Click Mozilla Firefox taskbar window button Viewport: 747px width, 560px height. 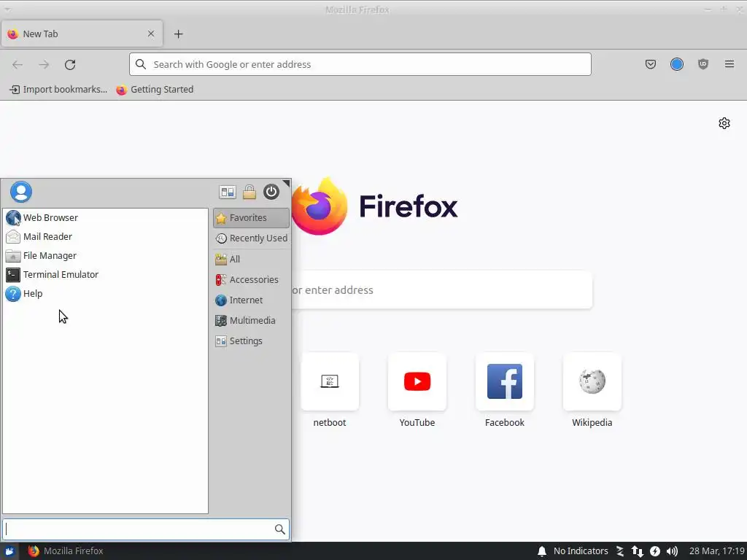click(x=65, y=551)
